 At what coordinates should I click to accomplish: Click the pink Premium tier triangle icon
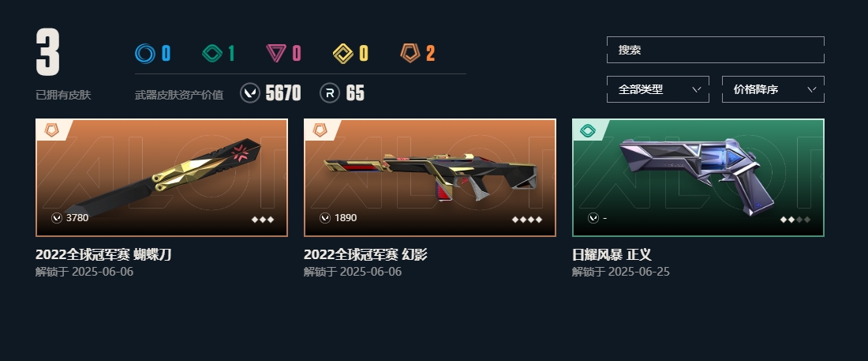(275, 53)
